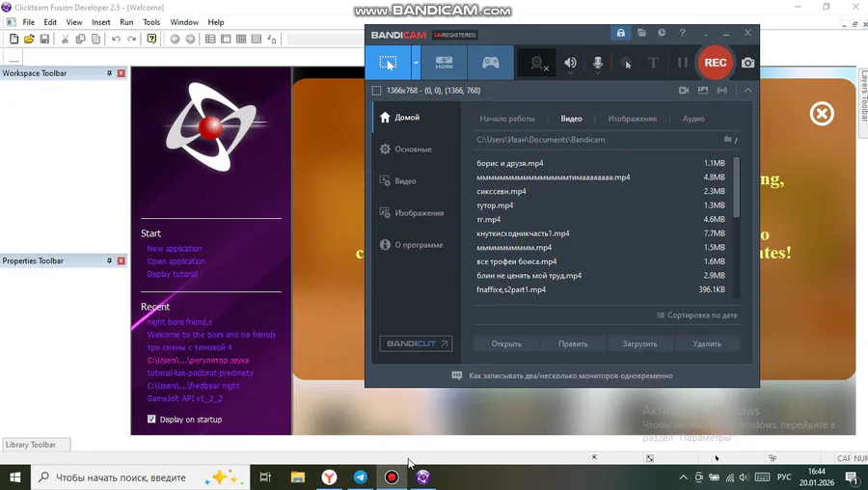This screenshot has width=868, height=490.
Task: Click the red REC record button
Action: [x=715, y=63]
